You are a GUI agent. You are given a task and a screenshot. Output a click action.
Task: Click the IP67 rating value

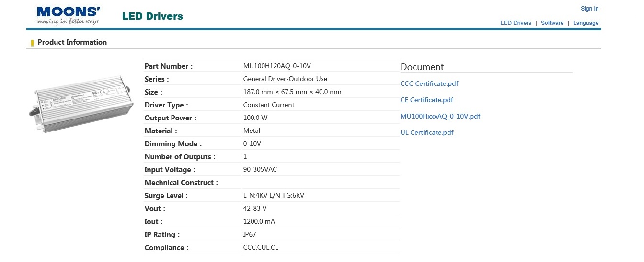tap(250, 235)
